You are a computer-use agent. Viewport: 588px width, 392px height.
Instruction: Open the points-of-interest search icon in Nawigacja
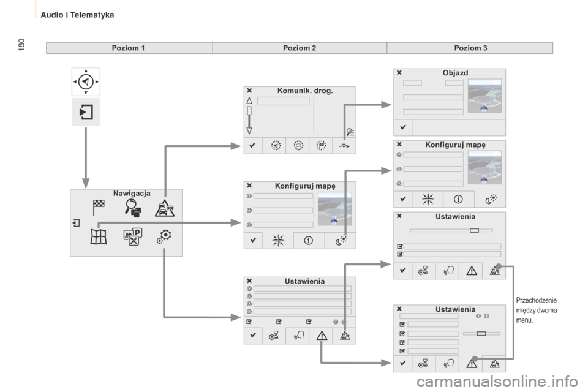point(133,208)
